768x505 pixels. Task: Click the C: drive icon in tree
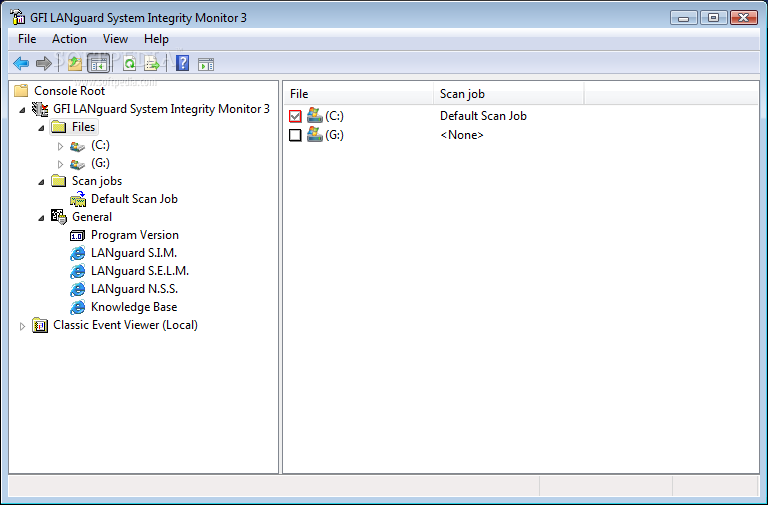tap(77, 146)
